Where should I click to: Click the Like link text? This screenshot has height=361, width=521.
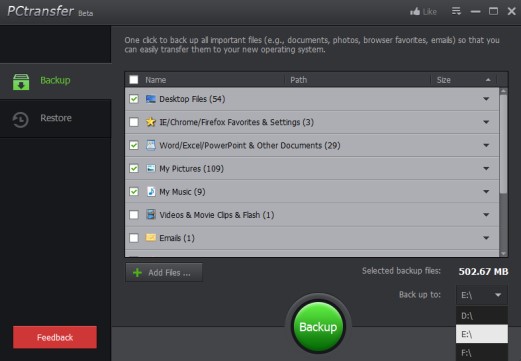coord(430,12)
